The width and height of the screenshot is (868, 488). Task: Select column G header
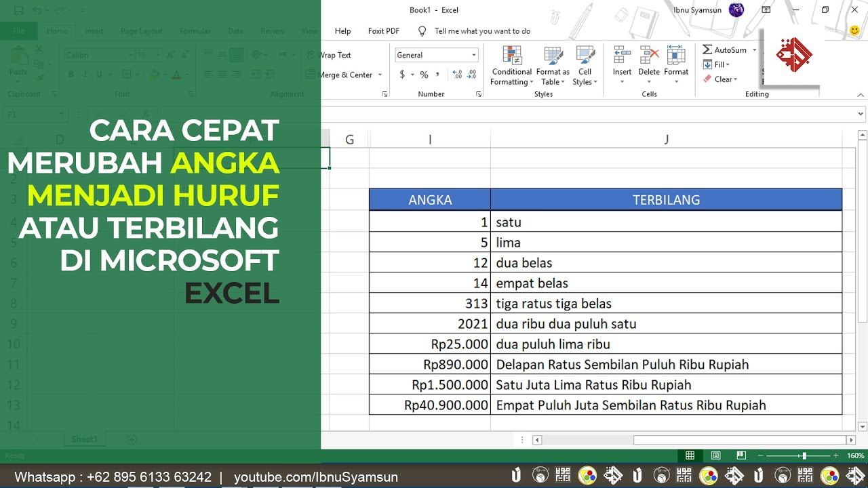point(350,140)
